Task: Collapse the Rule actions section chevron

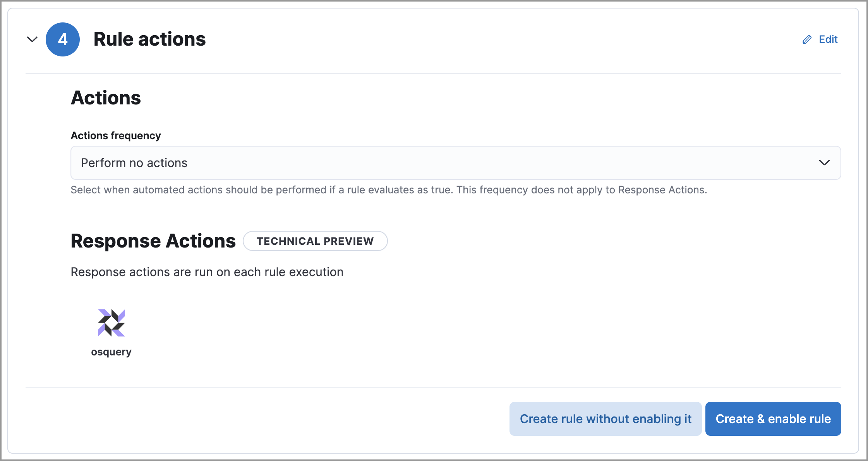Action: tap(32, 39)
